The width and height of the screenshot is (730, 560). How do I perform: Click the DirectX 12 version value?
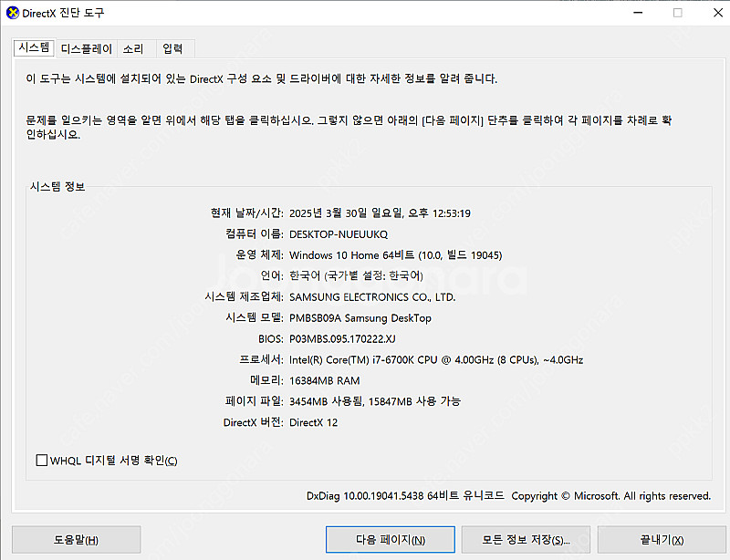click(x=313, y=422)
